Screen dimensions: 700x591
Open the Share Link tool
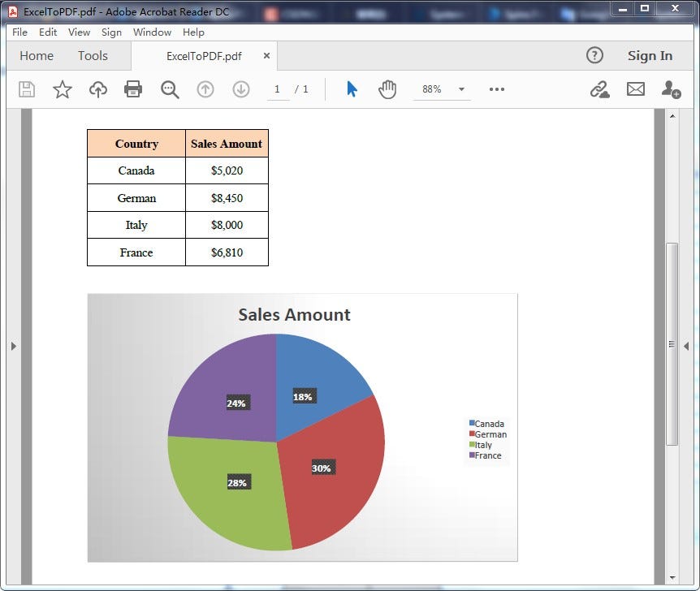pos(599,89)
